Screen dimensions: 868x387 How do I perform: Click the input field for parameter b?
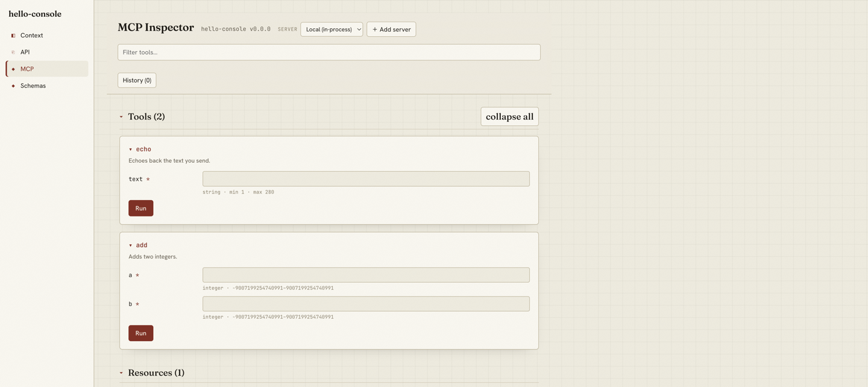coord(366,304)
